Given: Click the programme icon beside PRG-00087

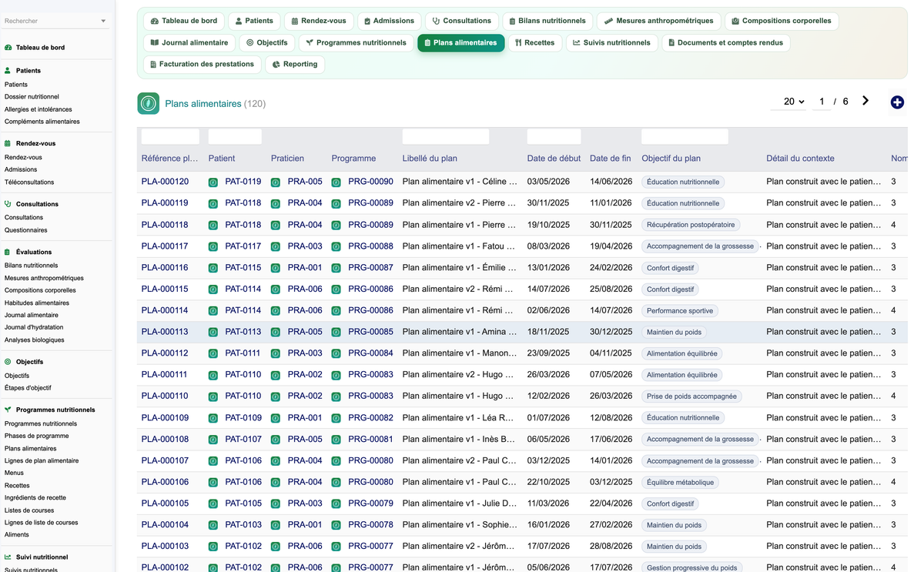Looking at the screenshot, I should 336,268.
